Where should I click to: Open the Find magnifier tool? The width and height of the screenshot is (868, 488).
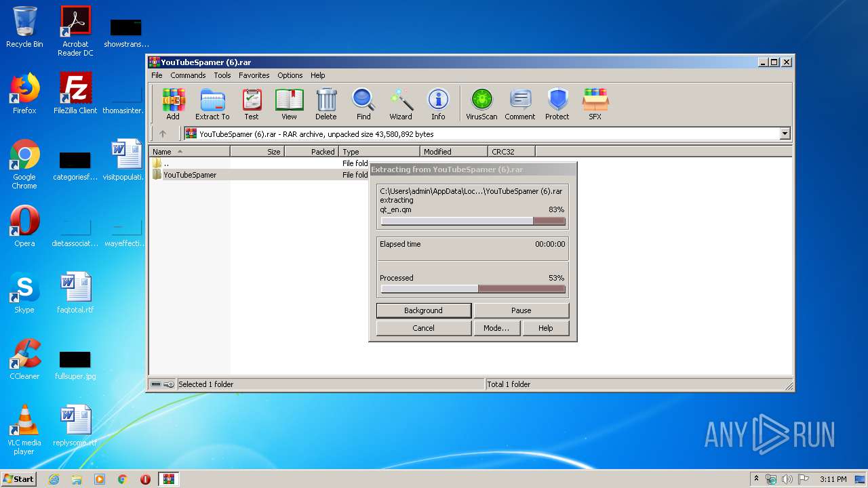(x=363, y=104)
